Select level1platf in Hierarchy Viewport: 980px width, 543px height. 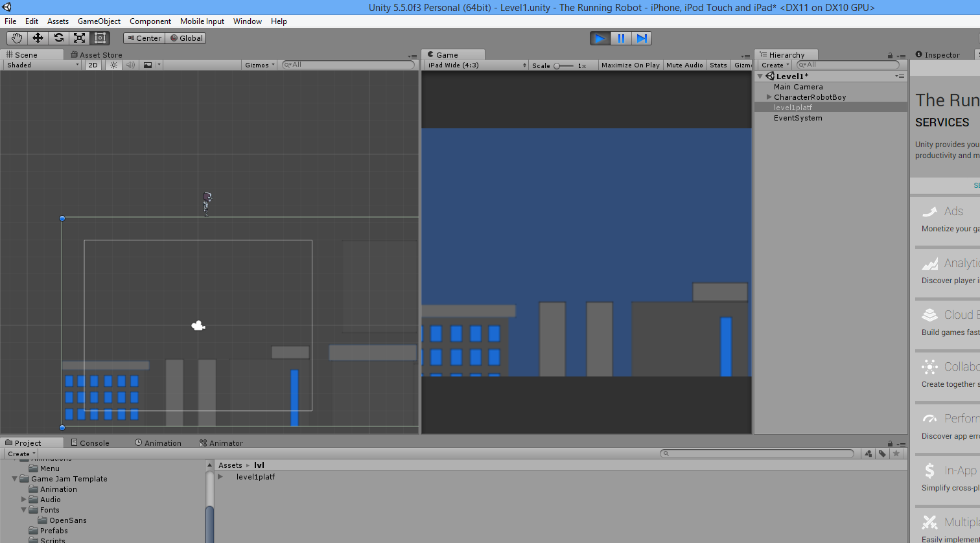tap(793, 108)
